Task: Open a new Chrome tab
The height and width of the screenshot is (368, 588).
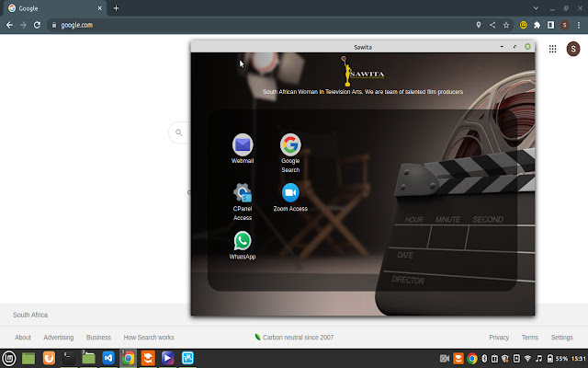Action: [x=116, y=8]
